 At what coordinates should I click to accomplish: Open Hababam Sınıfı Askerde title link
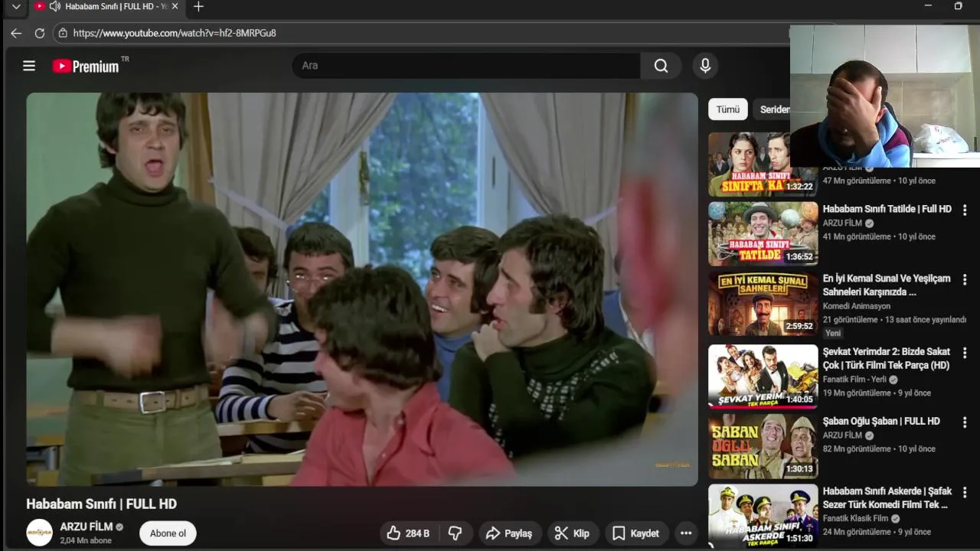(x=887, y=497)
